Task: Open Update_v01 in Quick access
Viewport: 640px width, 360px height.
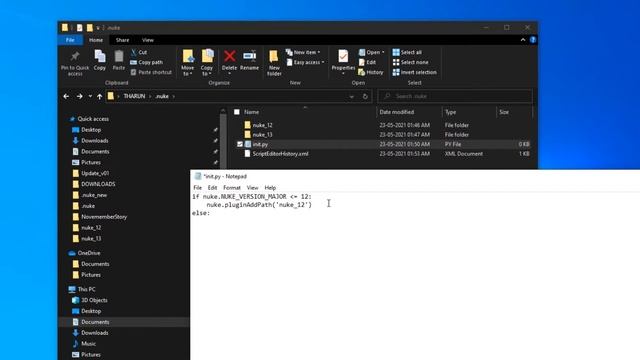Action: coord(95,173)
